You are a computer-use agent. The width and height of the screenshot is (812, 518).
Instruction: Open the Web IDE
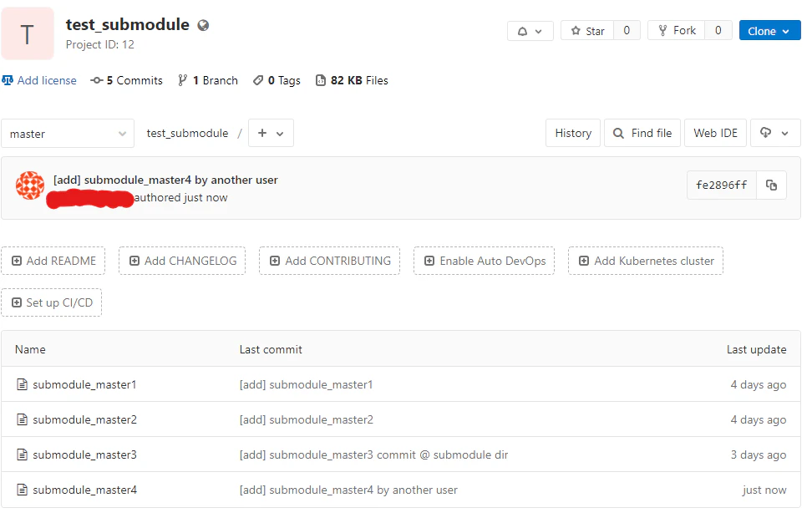[715, 133]
